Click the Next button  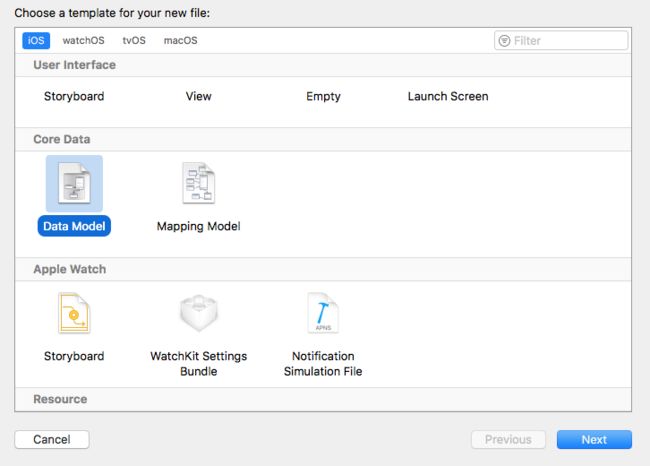594,439
